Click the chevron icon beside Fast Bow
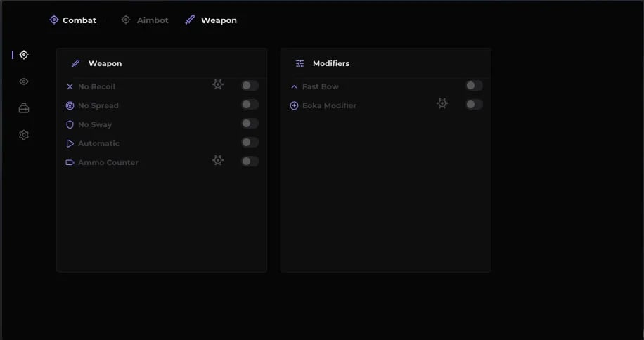The width and height of the screenshot is (644, 340). pyautogui.click(x=294, y=86)
